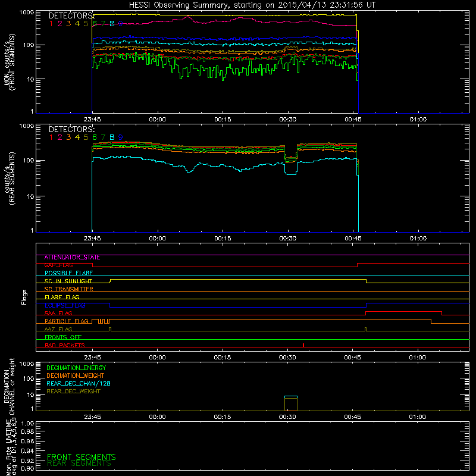Screen dimensions: 476x476
Task: Click the dark green REAR SEGMENTS livetime label
Action: [79, 464]
